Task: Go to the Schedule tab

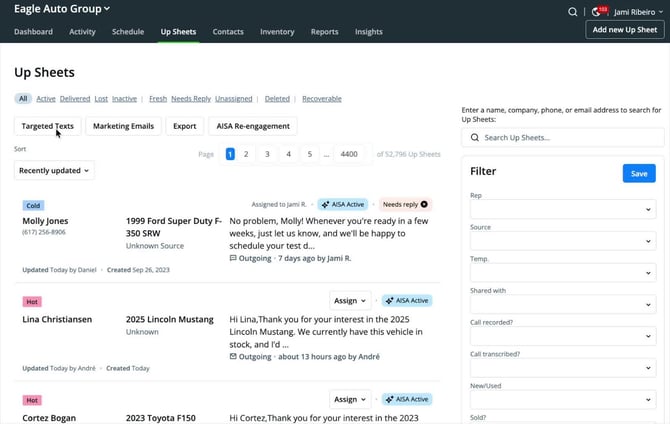Action: (128, 32)
